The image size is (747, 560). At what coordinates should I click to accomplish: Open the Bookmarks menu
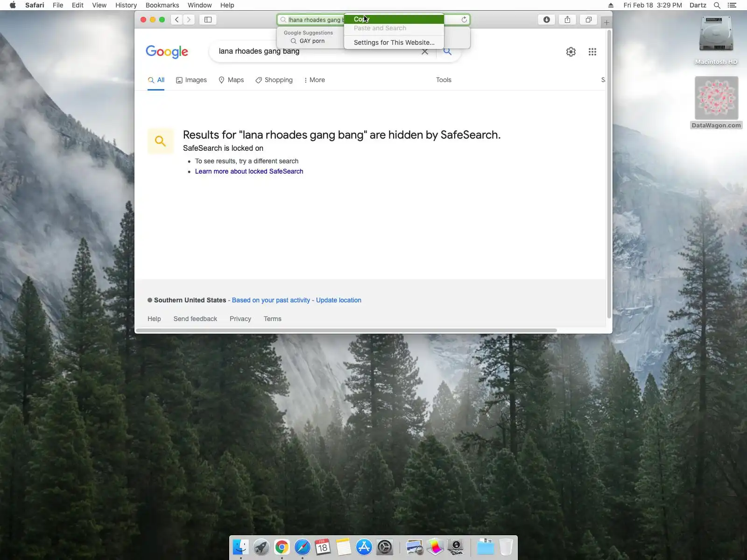click(x=162, y=5)
